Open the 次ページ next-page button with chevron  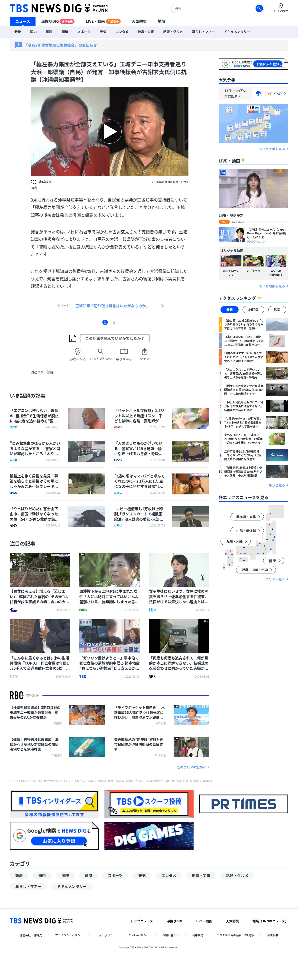[110, 305]
